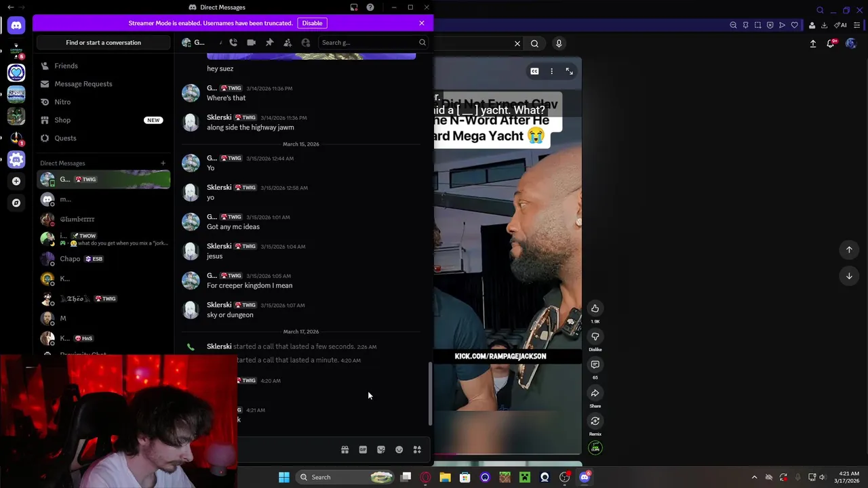Clear the YouTube search box X
The width and height of the screenshot is (868, 488).
point(517,43)
